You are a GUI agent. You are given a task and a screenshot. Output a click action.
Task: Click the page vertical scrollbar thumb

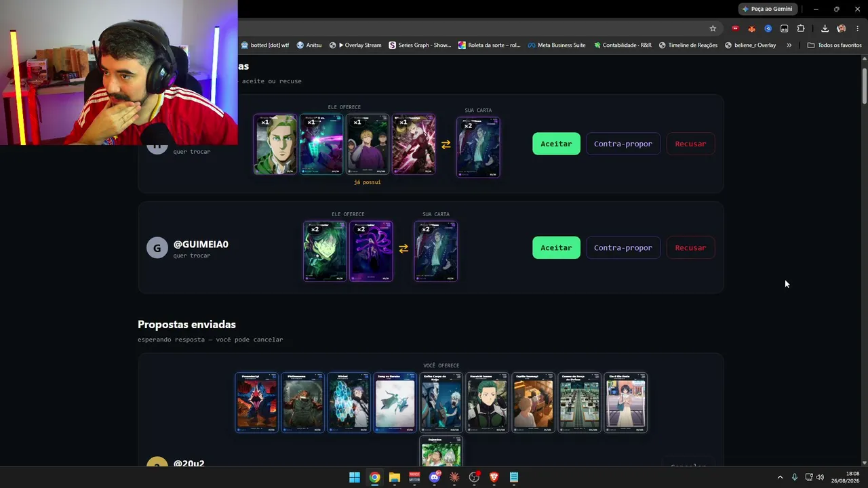click(x=865, y=87)
